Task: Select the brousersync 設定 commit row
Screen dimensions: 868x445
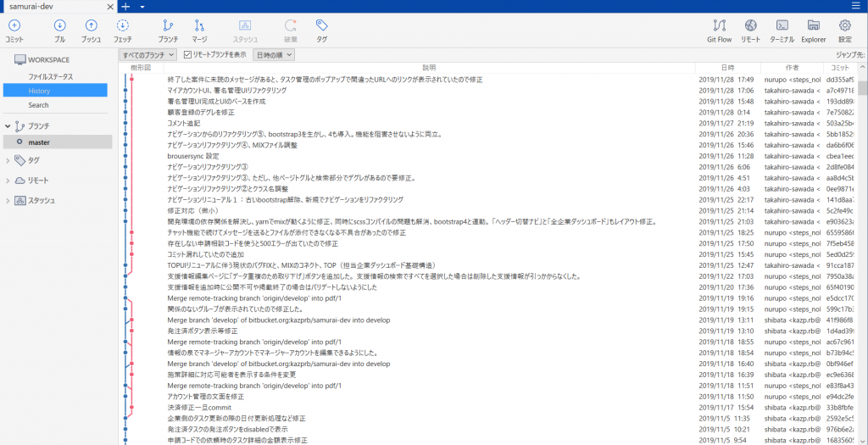Action: 424,156
